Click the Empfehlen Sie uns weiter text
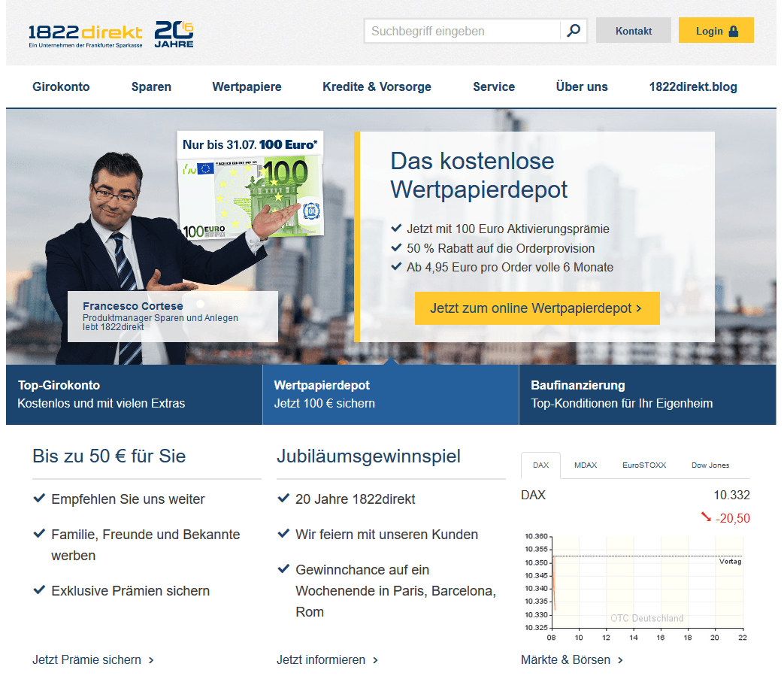Viewport: 784px width, 682px height. 128,499
